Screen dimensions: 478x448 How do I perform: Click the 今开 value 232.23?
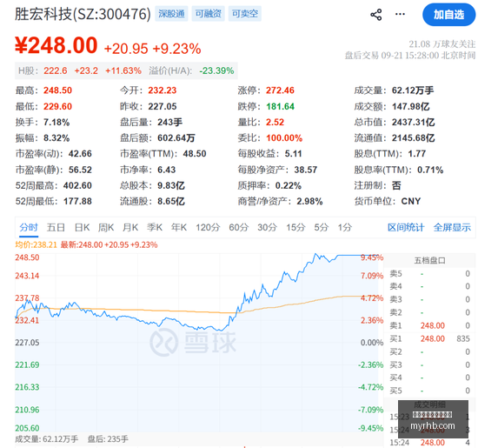tap(163, 90)
